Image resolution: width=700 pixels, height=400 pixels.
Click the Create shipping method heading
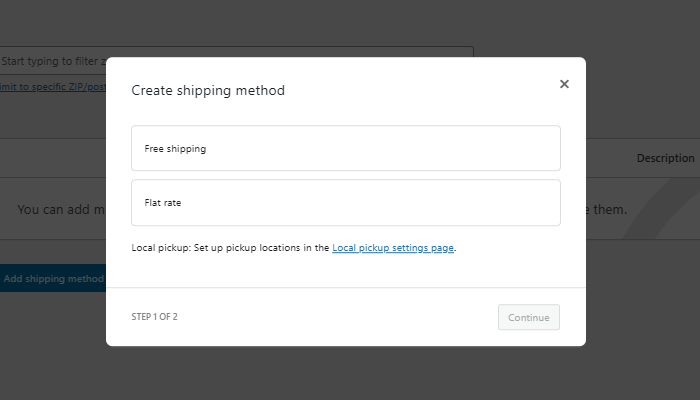coord(208,90)
